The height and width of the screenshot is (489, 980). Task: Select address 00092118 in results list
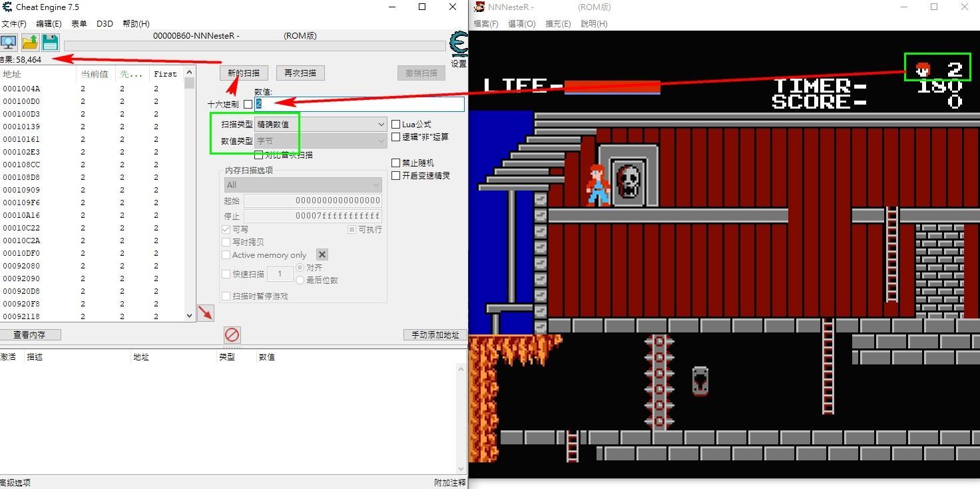[92, 316]
